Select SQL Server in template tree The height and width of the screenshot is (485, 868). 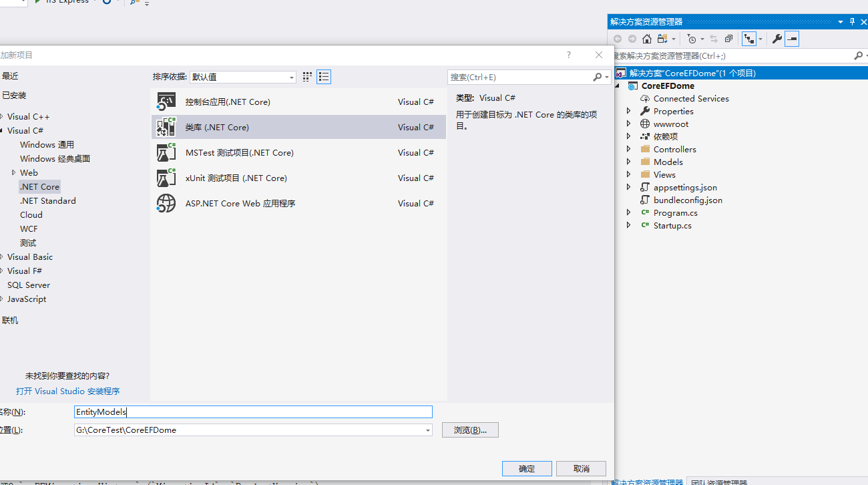pos(29,285)
